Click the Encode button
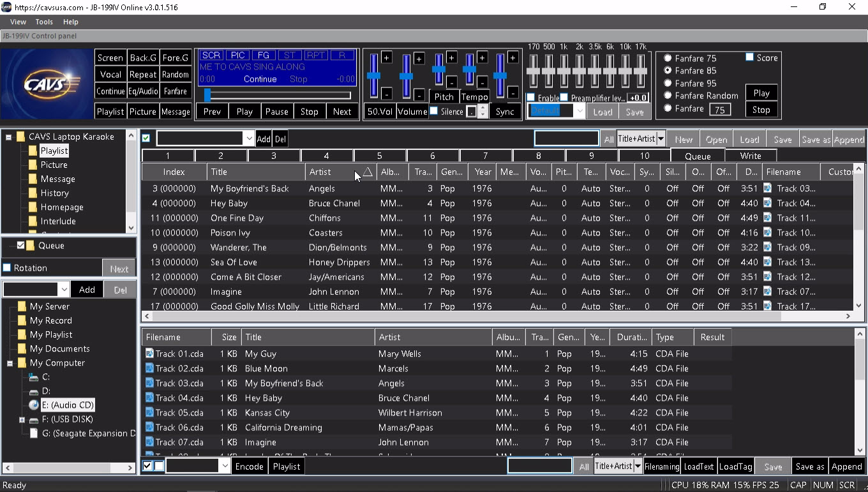868x492 pixels. (x=250, y=466)
